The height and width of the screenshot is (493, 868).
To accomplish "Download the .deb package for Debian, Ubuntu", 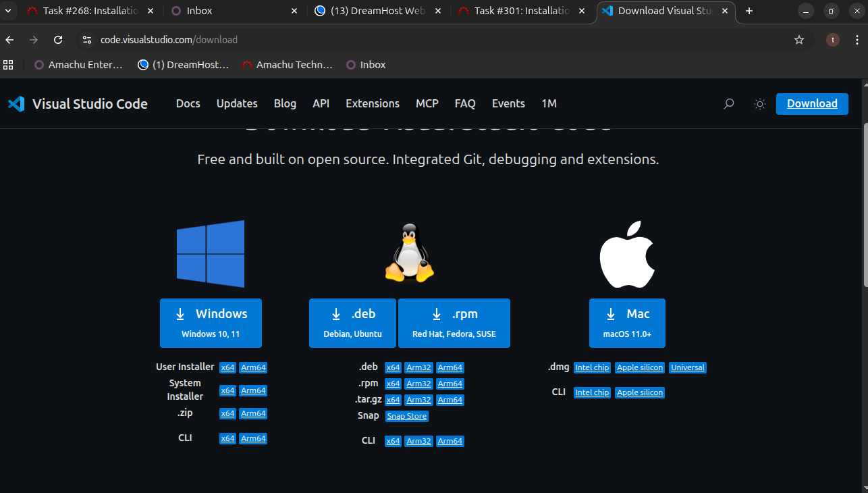I will point(352,323).
